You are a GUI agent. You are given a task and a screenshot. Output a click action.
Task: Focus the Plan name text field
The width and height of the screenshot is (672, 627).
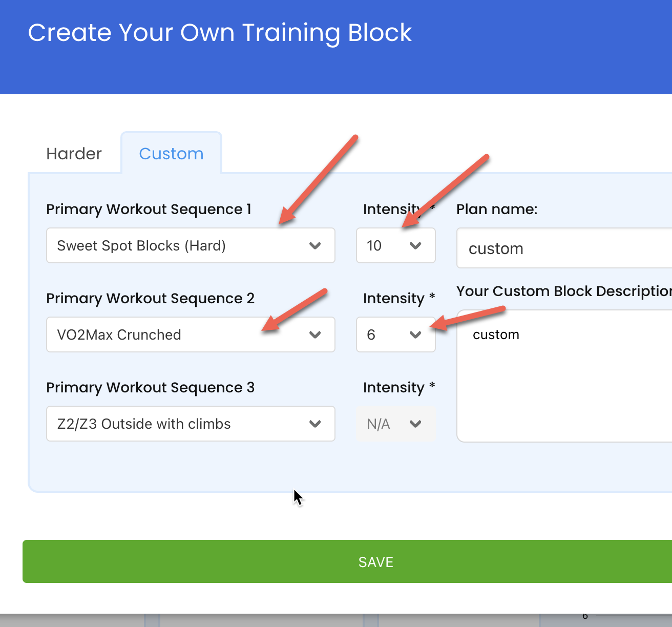pyautogui.click(x=564, y=248)
